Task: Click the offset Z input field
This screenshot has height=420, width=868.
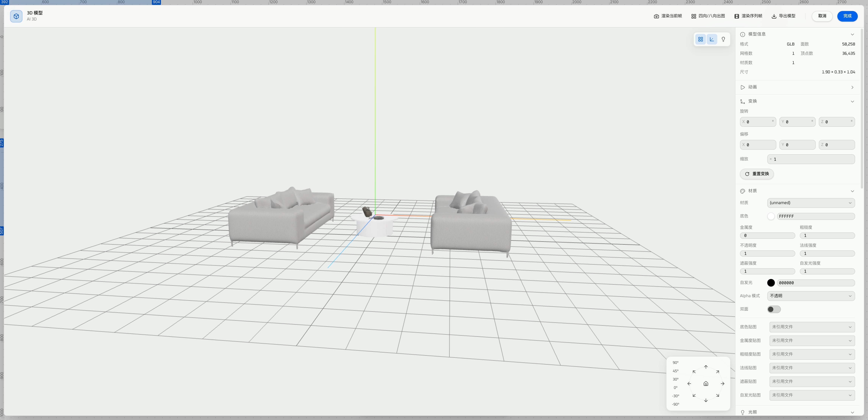Action: tap(837, 145)
